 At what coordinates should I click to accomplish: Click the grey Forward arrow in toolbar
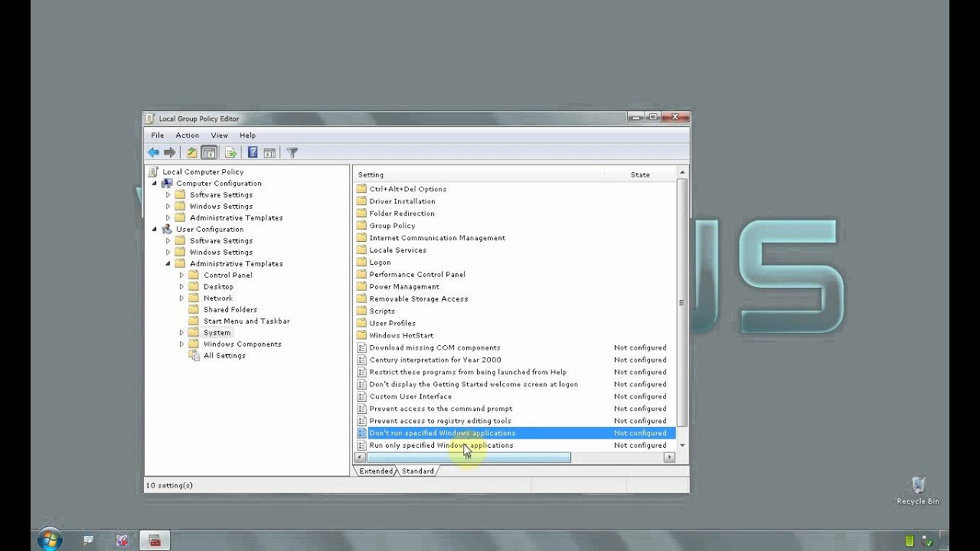pos(170,153)
